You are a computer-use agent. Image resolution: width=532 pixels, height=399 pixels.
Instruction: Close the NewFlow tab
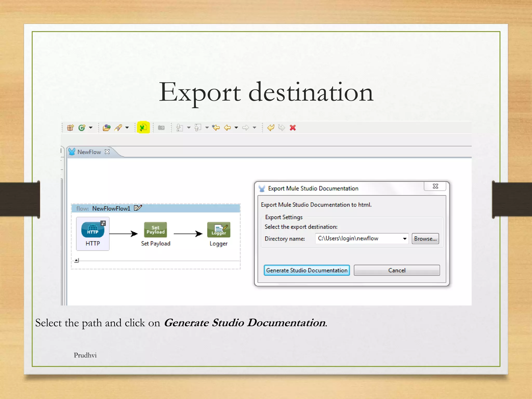point(107,152)
